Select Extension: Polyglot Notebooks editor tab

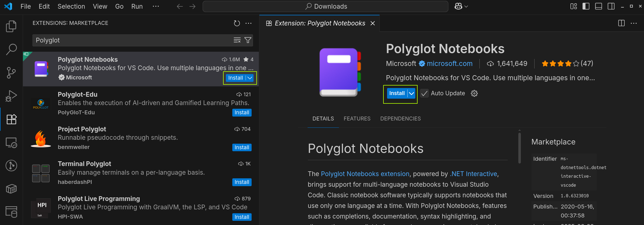tap(320, 23)
